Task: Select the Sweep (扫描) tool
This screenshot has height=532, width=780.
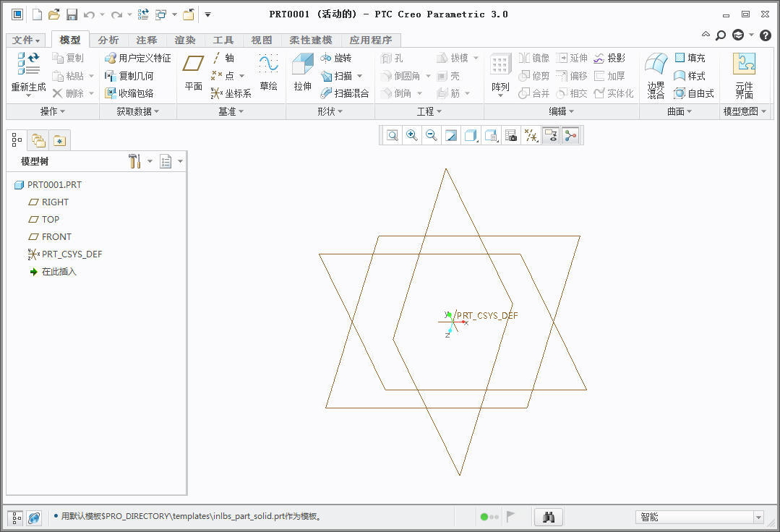Action: point(337,76)
